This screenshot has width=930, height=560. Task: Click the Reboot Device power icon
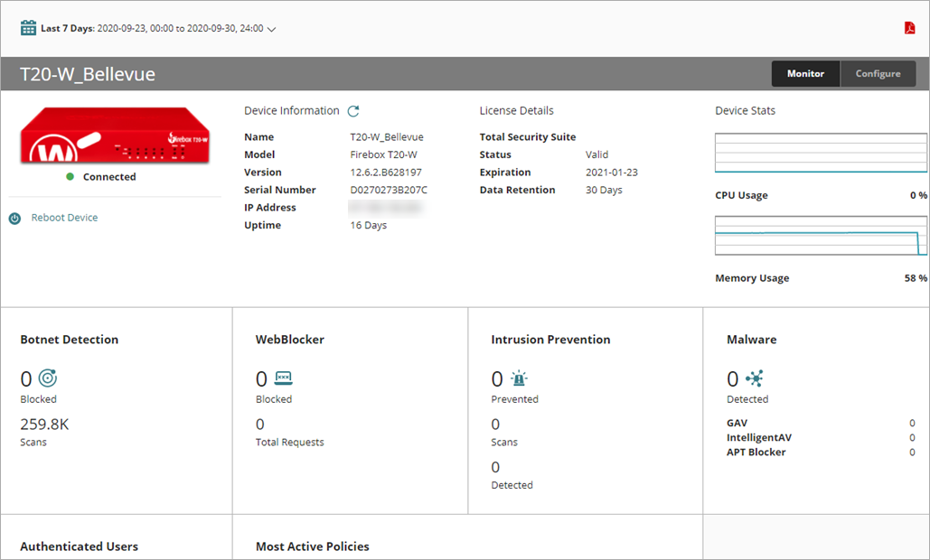[x=14, y=217]
